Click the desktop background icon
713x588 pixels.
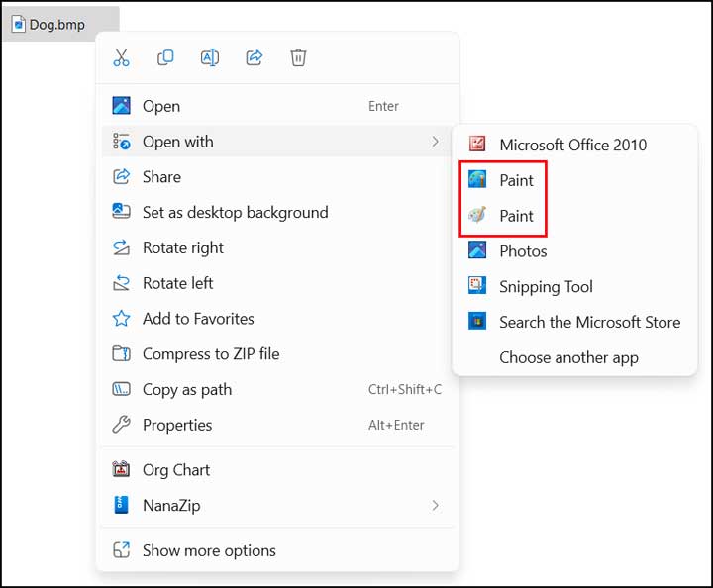[121, 211]
